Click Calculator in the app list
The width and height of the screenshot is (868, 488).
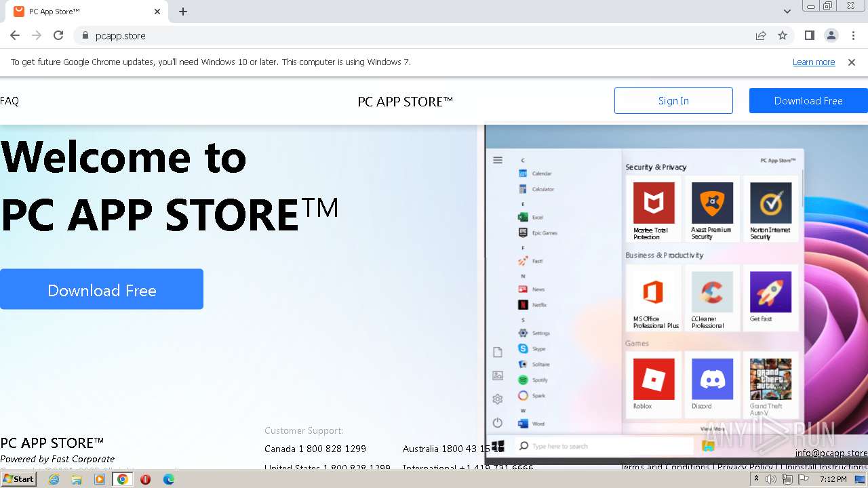(536, 189)
